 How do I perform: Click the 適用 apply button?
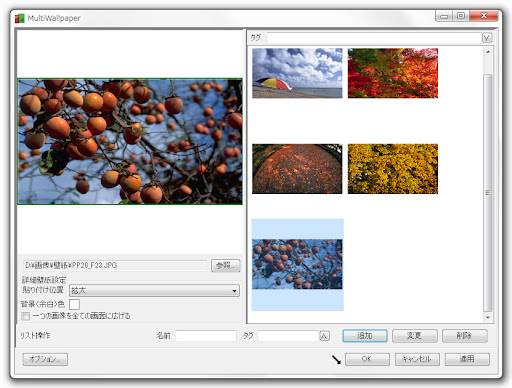point(467,359)
